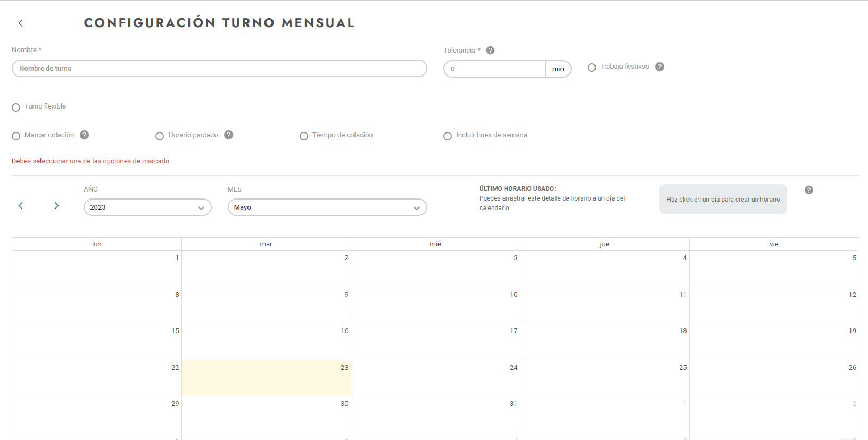The image size is (868, 440).
Task: Click the back arrow beside the page title
Action: [21, 23]
